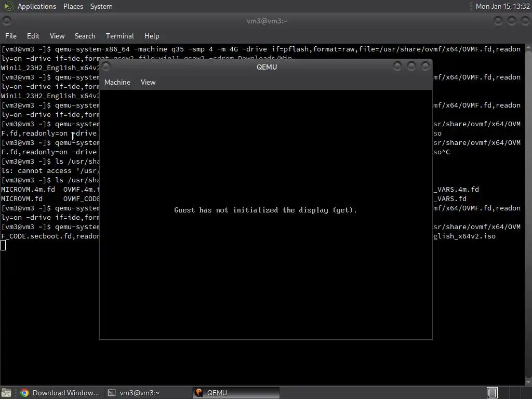The height and width of the screenshot is (399, 532).
Task: Click the terminal icon in the taskbar
Action: tap(111, 393)
